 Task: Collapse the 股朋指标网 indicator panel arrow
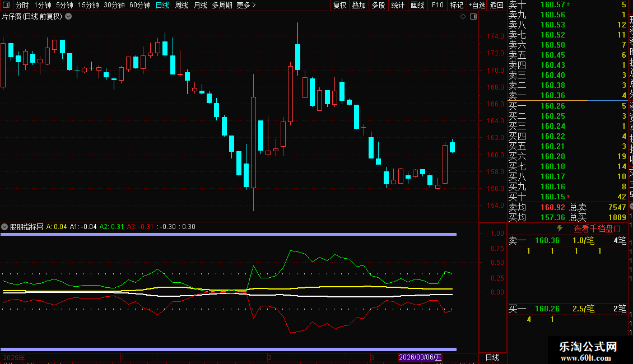pos(4,227)
